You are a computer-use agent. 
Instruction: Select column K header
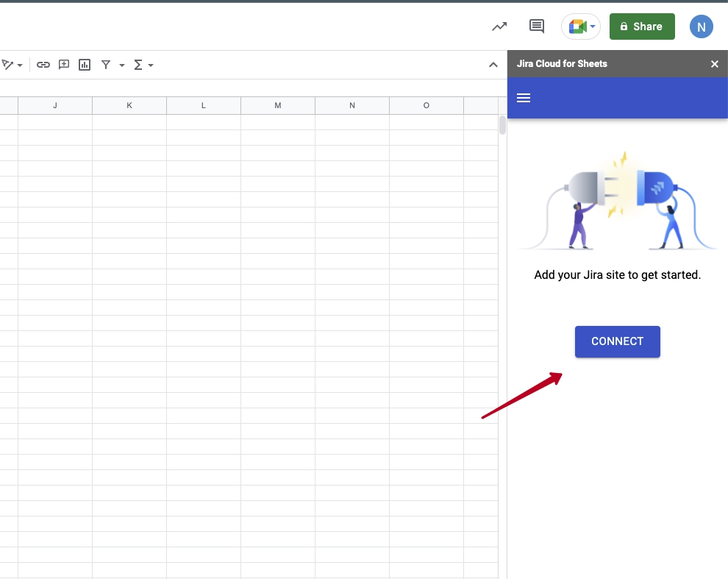(x=129, y=106)
